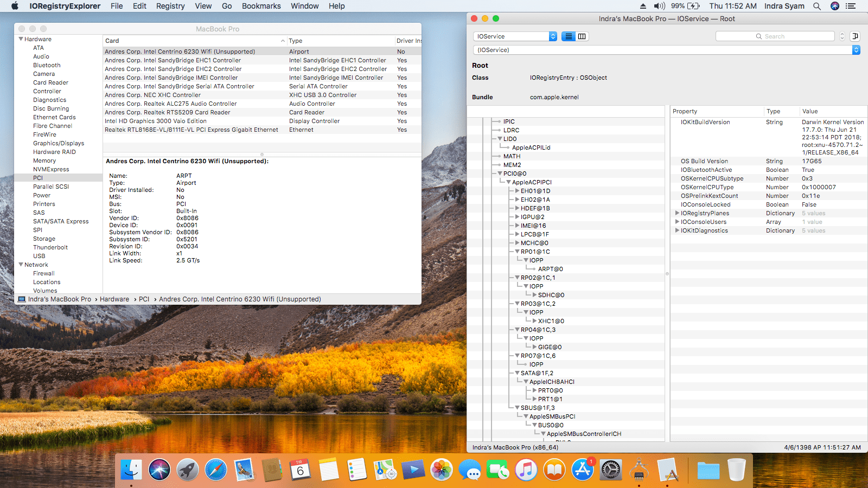Collapse the PCI0@0 tree node
Screen dimensions: 868x488
[x=500, y=174]
